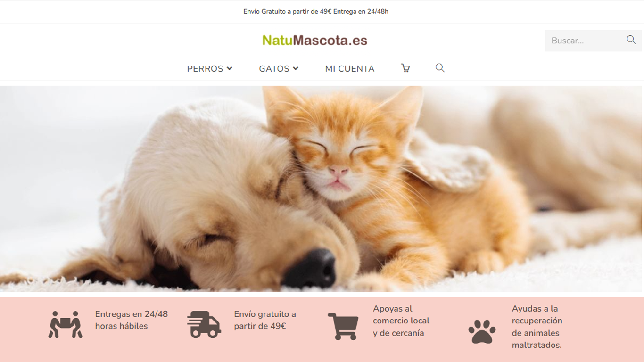Screen dimensions: 644x362
Task: Click the paw print icon
Action: pyautogui.click(x=482, y=331)
